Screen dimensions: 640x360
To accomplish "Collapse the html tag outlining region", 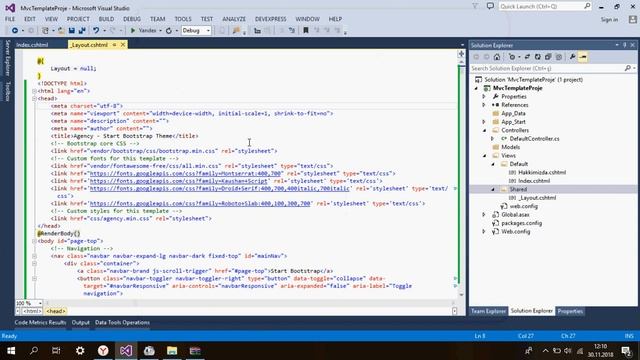I will click(34, 91).
